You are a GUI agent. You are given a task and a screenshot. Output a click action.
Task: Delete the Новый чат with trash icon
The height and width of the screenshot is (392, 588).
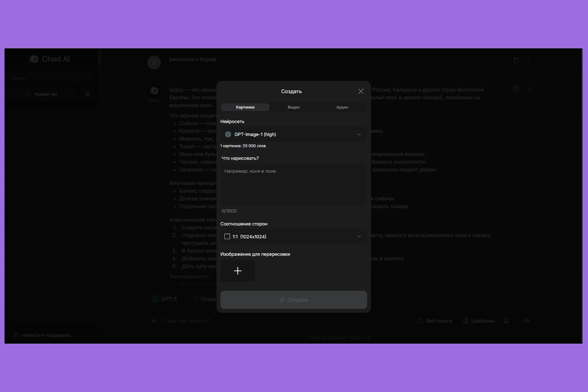pos(87,94)
